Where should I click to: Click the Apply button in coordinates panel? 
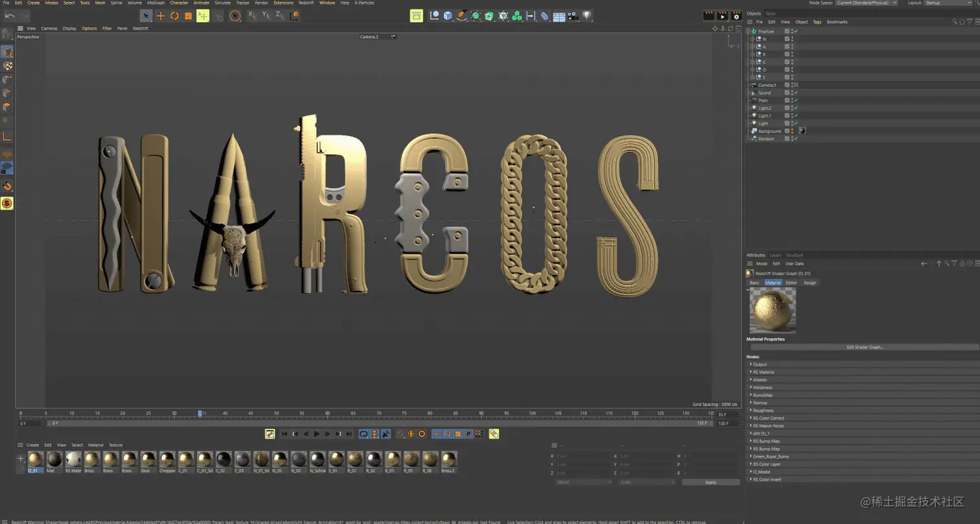(x=710, y=482)
